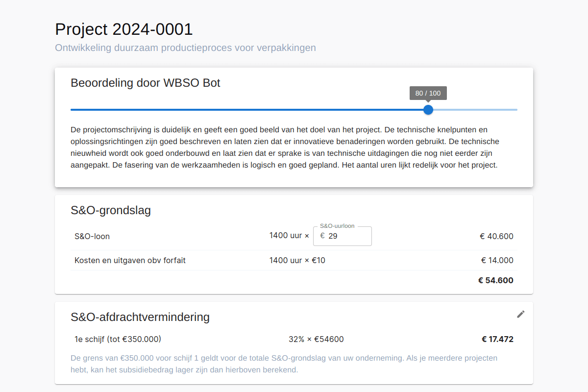Click the 'Beoordeling door WBSO Bot' heading
The height and width of the screenshot is (392, 588).
coord(146,83)
